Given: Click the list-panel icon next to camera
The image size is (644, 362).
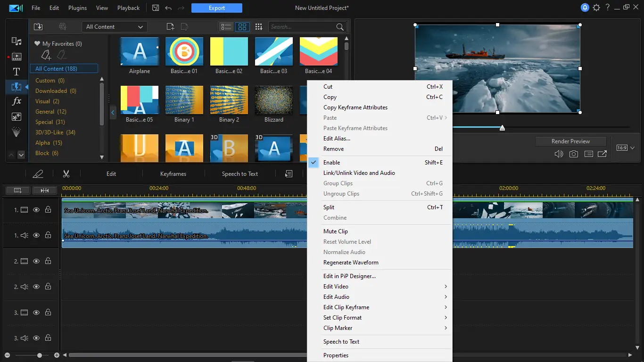Looking at the screenshot, I should point(588,154).
